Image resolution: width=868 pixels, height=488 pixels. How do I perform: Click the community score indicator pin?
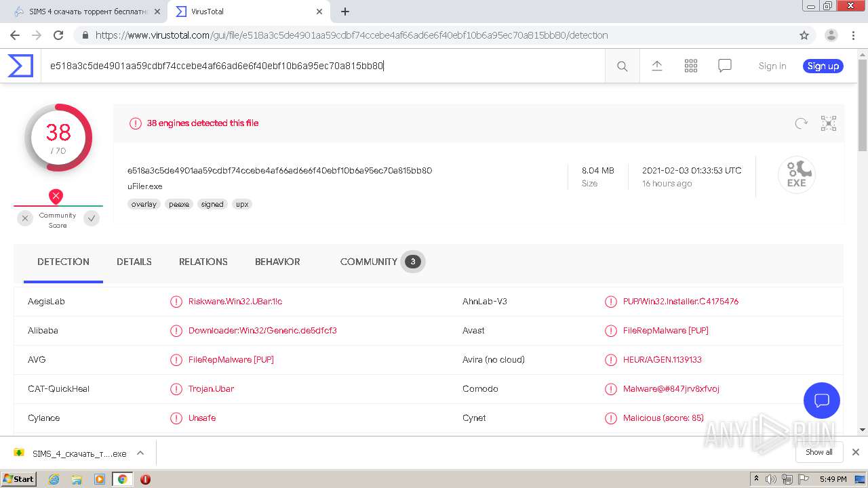56,197
